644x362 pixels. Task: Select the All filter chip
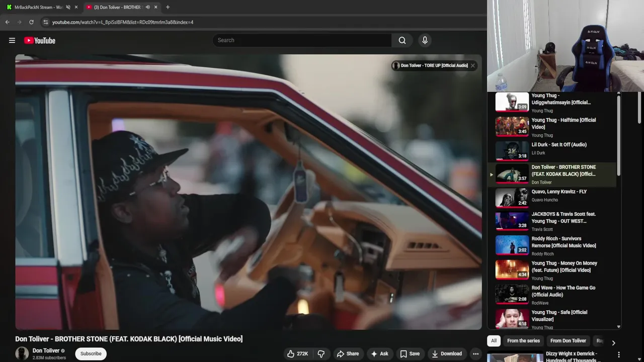click(x=494, y=341)
